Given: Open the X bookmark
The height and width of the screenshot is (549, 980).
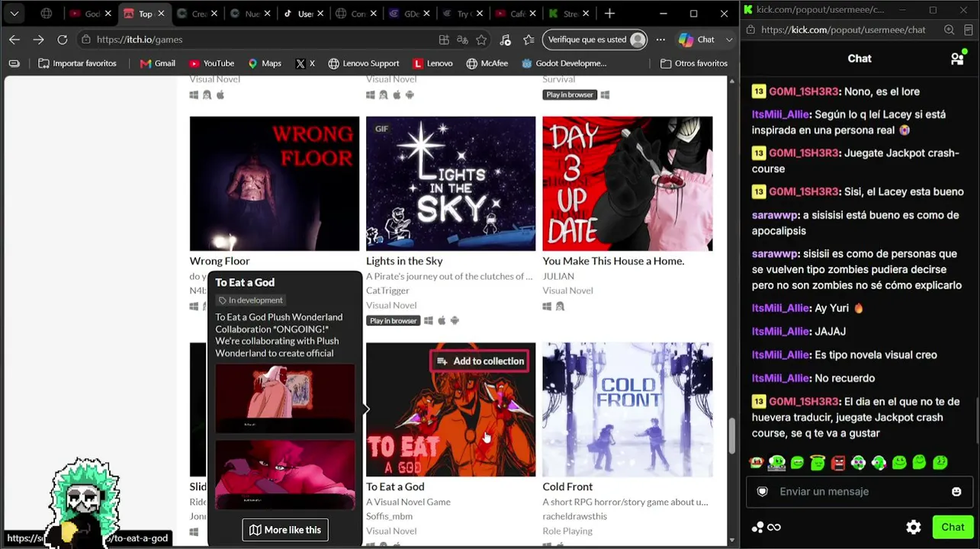Looking at the screenshot, I should [x=304, y=63].
